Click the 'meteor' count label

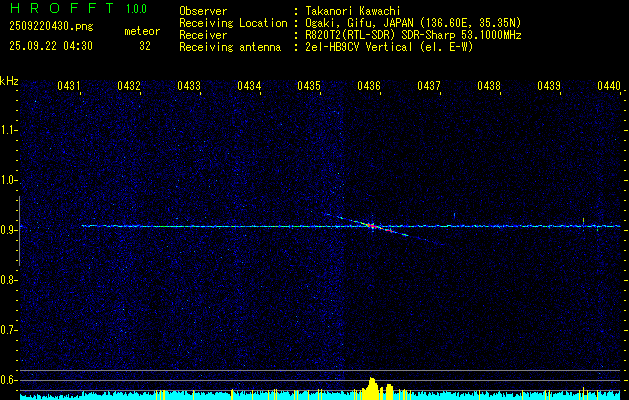tap(142, 31)
